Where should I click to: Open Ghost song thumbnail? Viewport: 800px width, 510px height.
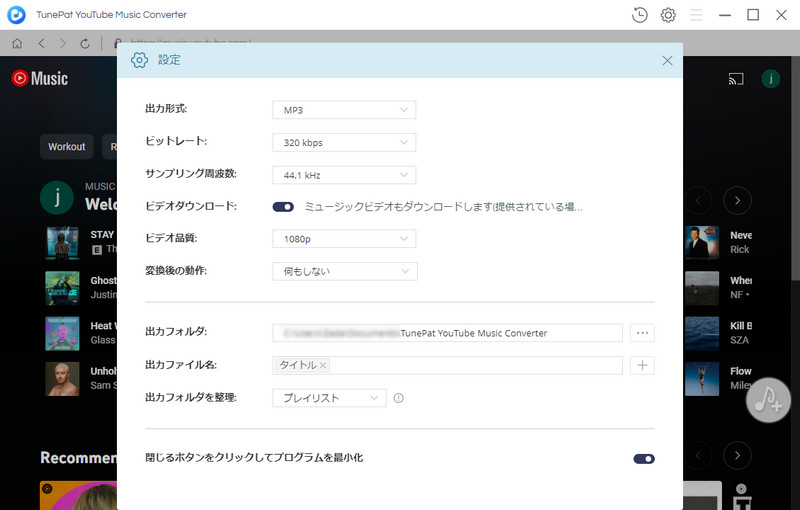62,288
